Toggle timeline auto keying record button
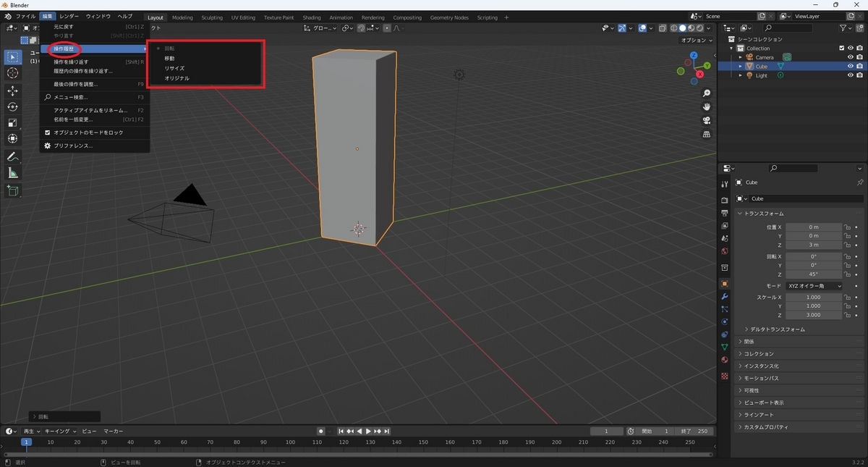The image size is (868, 467). (320, 432)
